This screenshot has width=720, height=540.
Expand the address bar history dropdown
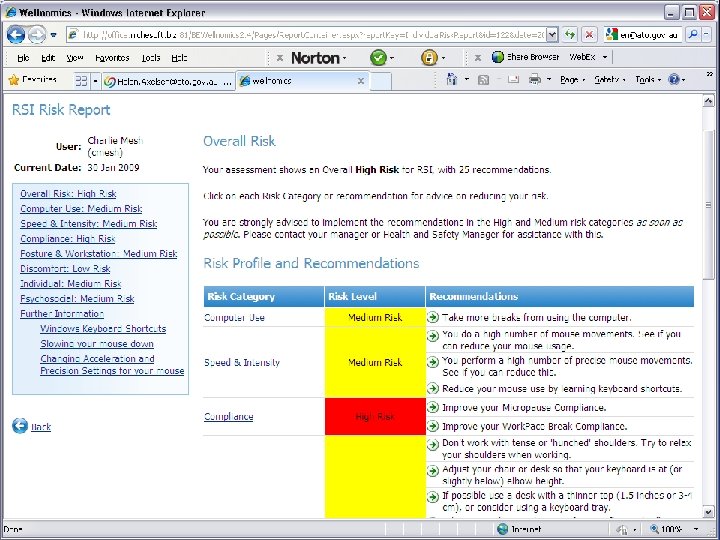(552, 34)
